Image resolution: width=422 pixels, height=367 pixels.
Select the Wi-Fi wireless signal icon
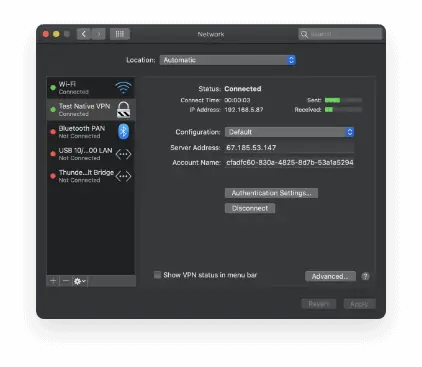[123, 88]
